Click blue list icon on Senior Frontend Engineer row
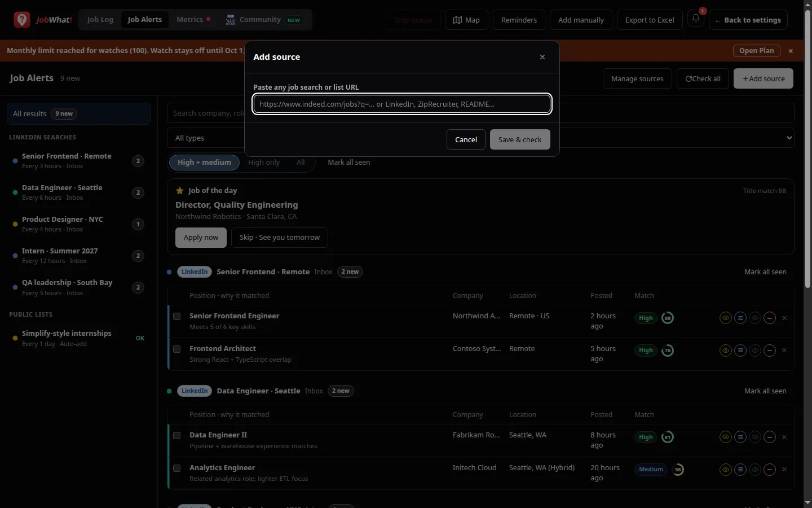This screenshot has height=508, width=812. tap(740, 318)
